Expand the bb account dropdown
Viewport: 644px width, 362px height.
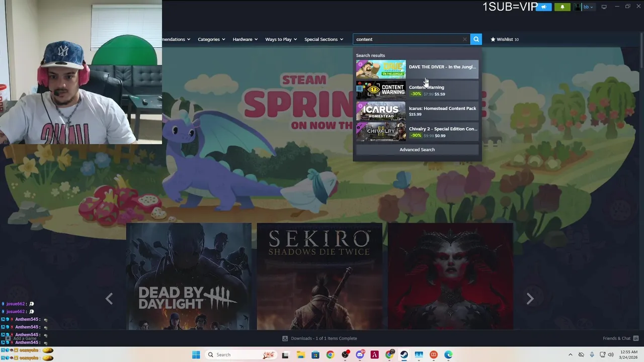[588, 7]
